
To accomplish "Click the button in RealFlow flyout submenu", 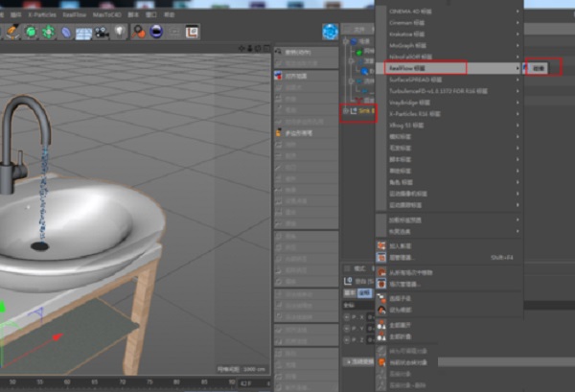I will tap(540, 69).
